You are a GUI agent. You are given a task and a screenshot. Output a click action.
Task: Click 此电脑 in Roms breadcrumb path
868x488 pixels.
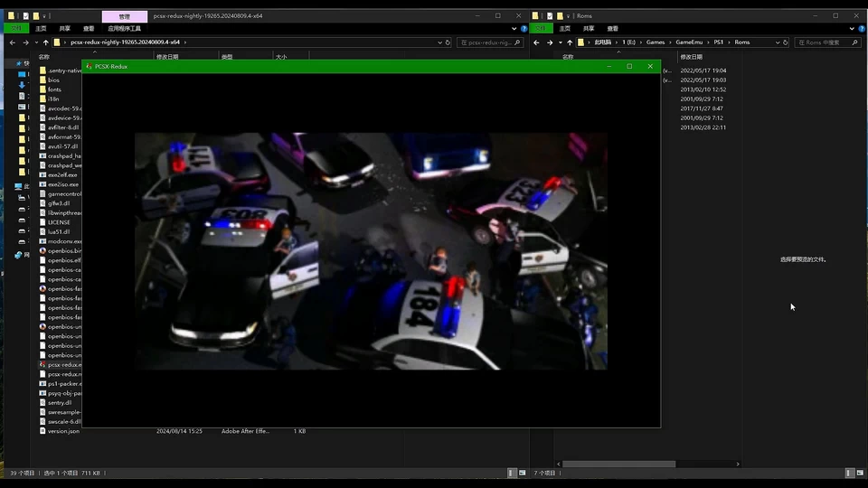[x=603, y=42]
